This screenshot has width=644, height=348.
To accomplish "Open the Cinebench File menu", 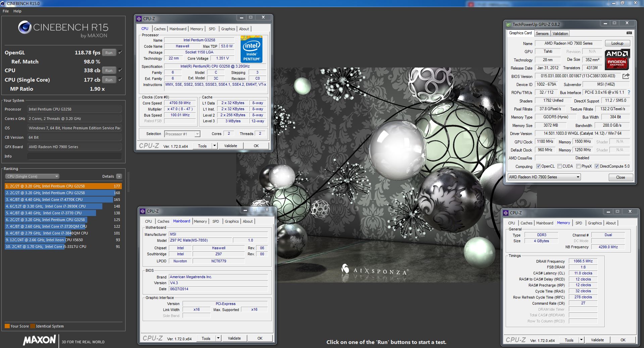I will coord(6,11).
